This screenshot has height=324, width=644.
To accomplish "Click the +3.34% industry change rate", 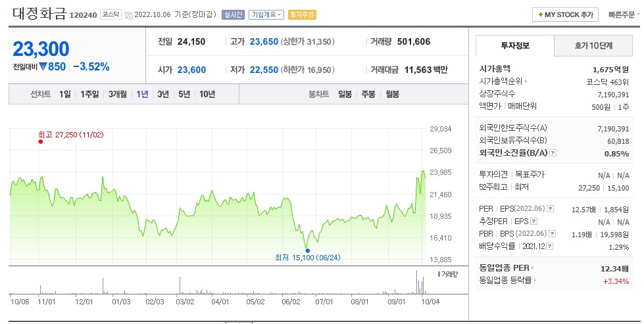I will point(616,281).
